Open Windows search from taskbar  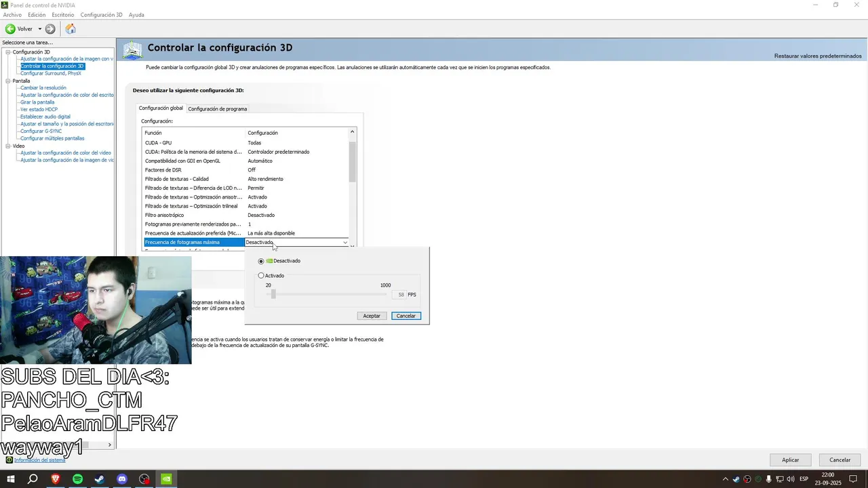[33, 479]
